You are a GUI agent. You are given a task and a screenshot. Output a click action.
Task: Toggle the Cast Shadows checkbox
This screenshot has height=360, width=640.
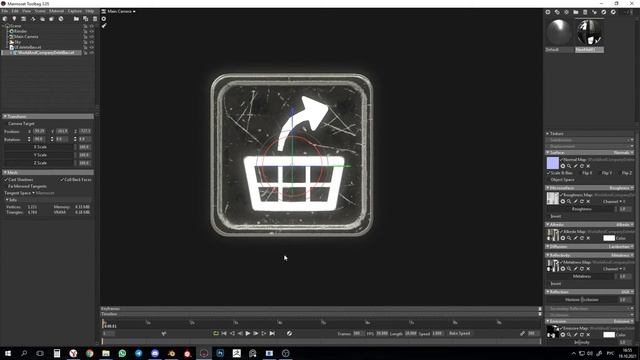coord(7,180)
